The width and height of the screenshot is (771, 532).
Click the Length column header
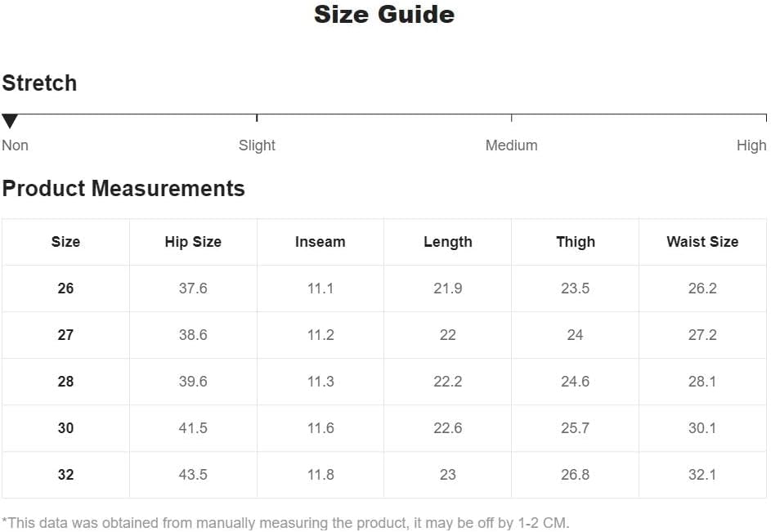448,242
